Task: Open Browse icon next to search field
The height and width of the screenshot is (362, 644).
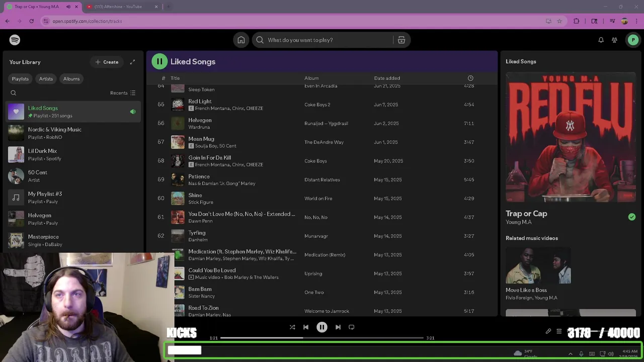Action: [401, 40]
